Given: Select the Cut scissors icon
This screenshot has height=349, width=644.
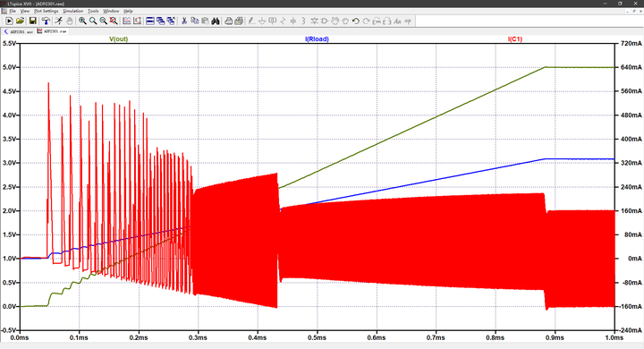Looking at the screenshot, I should pos(184,21).
